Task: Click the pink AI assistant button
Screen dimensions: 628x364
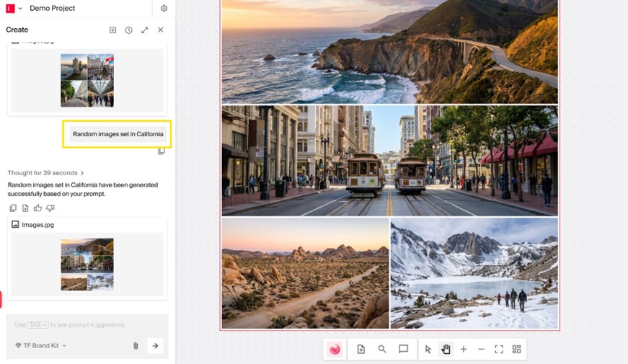Action: click(x=335, y=349)
